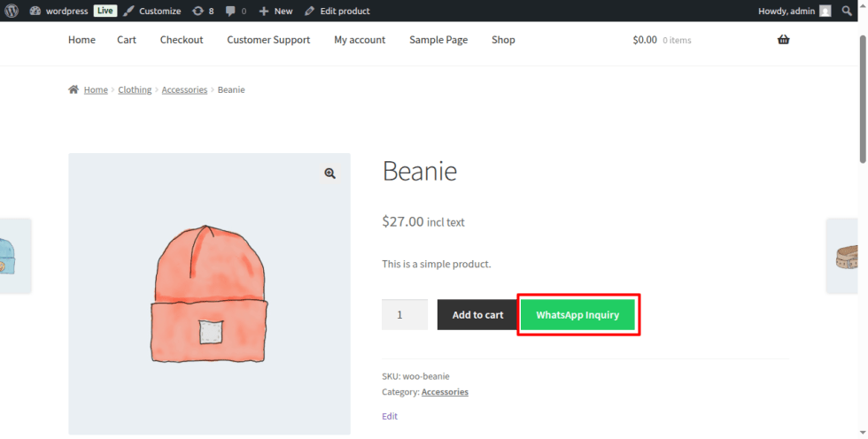The image size is (868, 439).
Task: Click the admin bar search magnifier
Action: (x=847, y=11)
